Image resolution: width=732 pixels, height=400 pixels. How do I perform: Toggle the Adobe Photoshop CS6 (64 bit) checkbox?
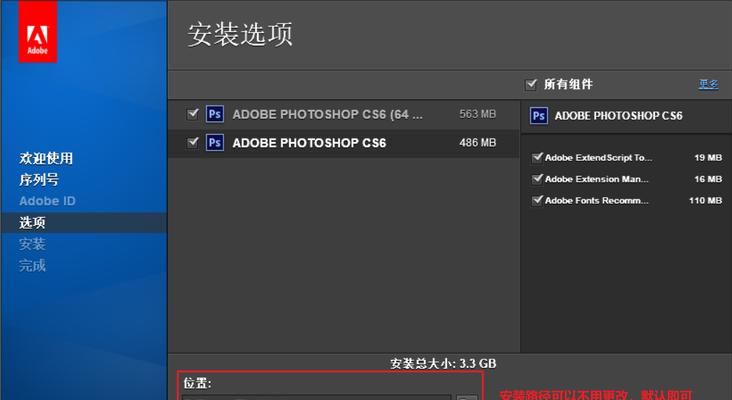pyautogui.click(x=193, y=114)
